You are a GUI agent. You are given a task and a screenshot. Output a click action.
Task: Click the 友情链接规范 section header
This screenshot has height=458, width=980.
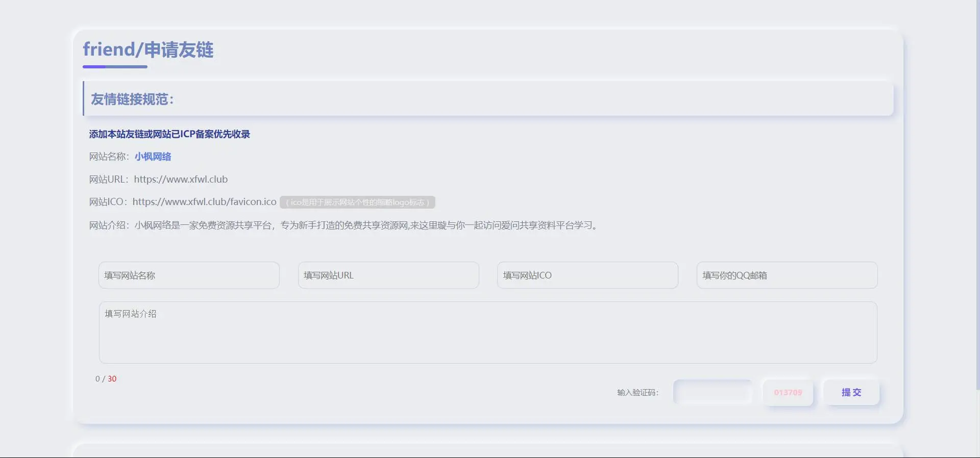point(488,99)
